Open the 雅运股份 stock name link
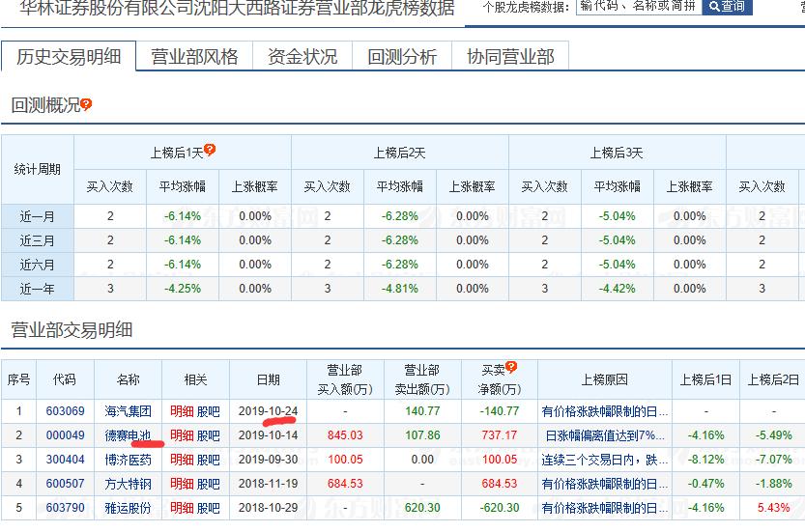 pos(128,507)
